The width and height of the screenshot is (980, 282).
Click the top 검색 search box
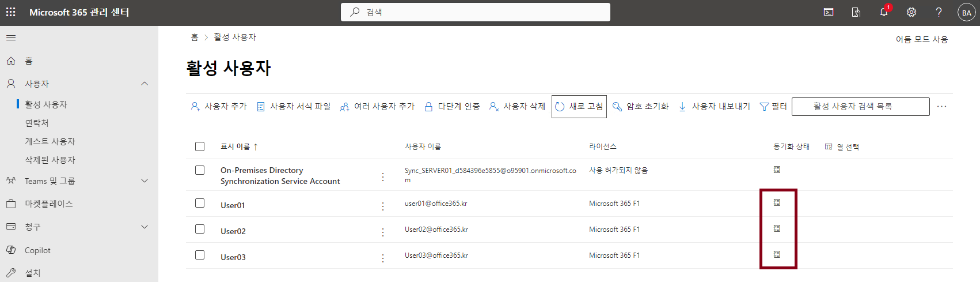[x=476, y=12]
